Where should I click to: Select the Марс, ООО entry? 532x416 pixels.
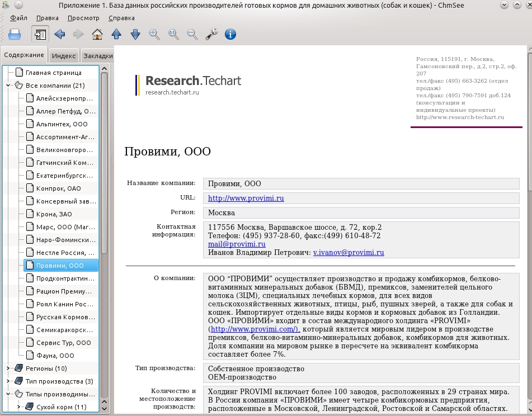coord(65,227)
